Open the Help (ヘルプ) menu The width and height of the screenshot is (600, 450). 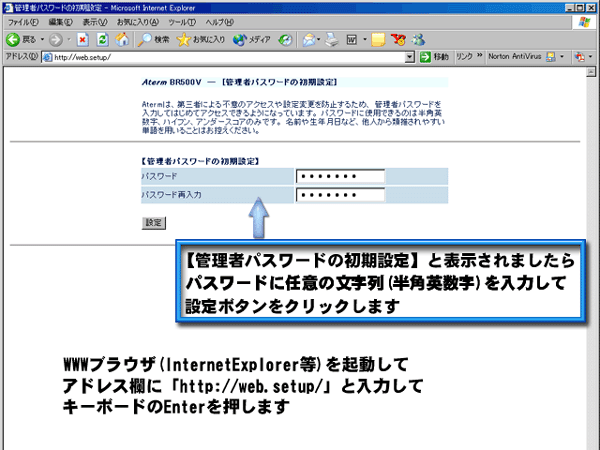coord(220,22)
